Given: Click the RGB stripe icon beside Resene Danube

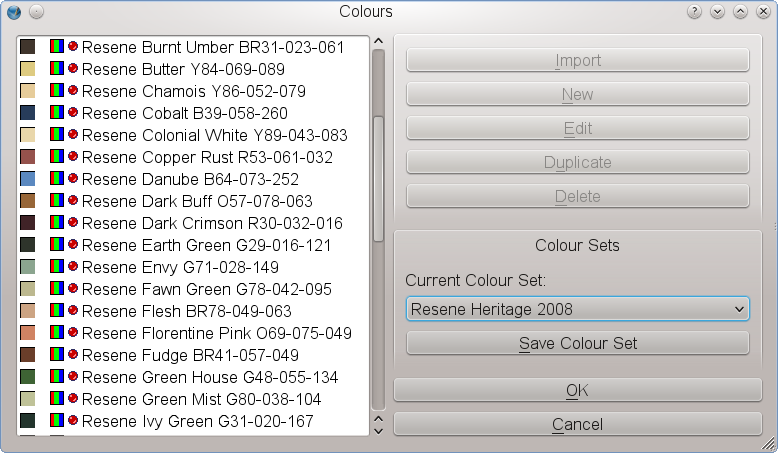Looking at the screenshot, I should click(57, 179).
